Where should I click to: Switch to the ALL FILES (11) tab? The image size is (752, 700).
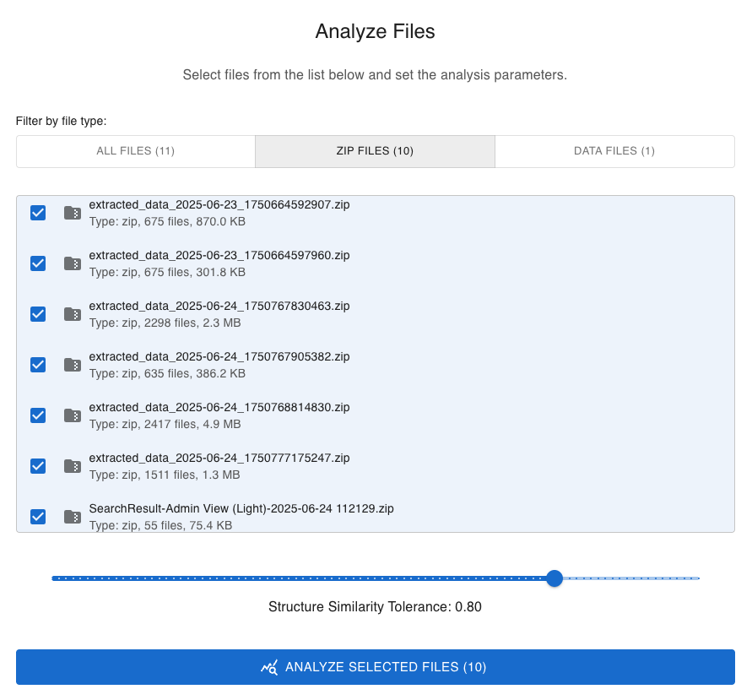pyautogui.click(x=135, y=151)
